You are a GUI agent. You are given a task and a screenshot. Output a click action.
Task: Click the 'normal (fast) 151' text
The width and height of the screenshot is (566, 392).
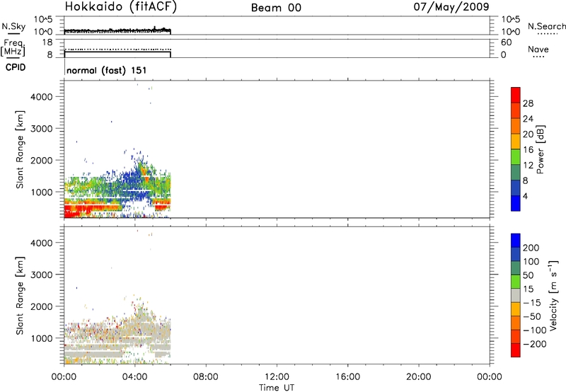pyautogui.click(x=107, y=70)
